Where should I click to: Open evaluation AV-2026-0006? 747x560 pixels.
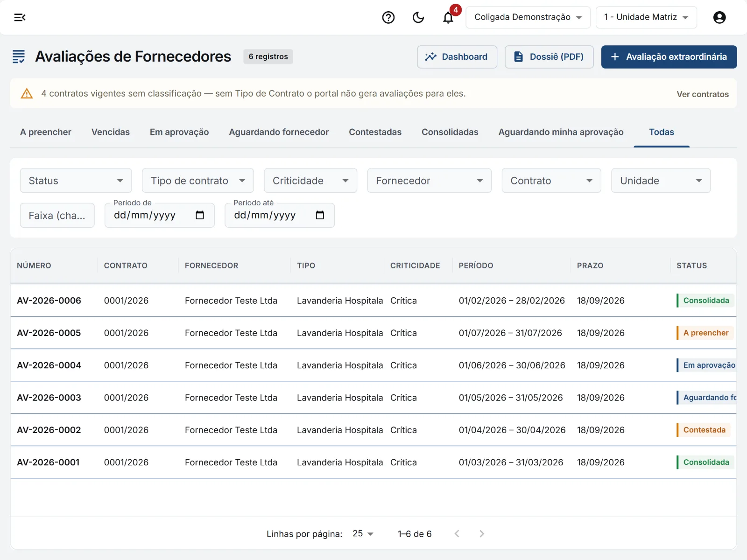(49, 301)
